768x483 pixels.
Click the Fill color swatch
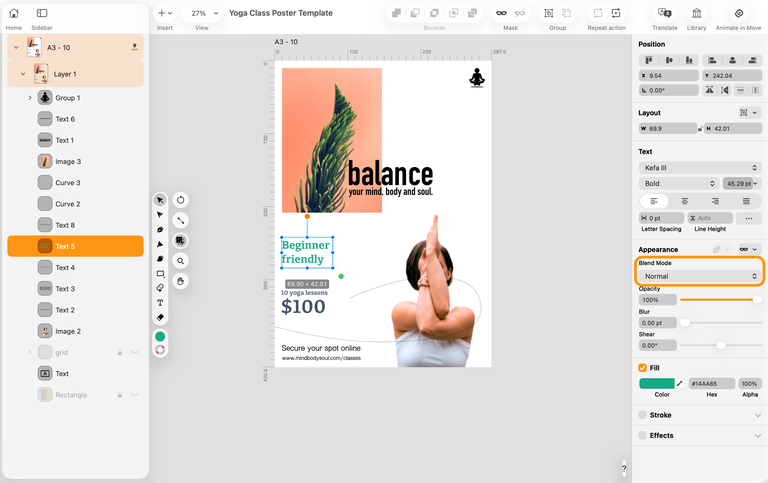pos(657,384)
